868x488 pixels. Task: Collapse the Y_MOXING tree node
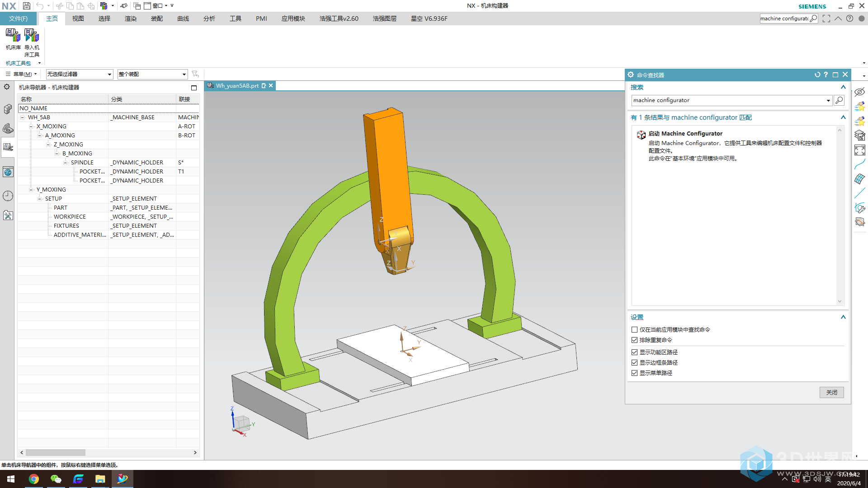31,190
